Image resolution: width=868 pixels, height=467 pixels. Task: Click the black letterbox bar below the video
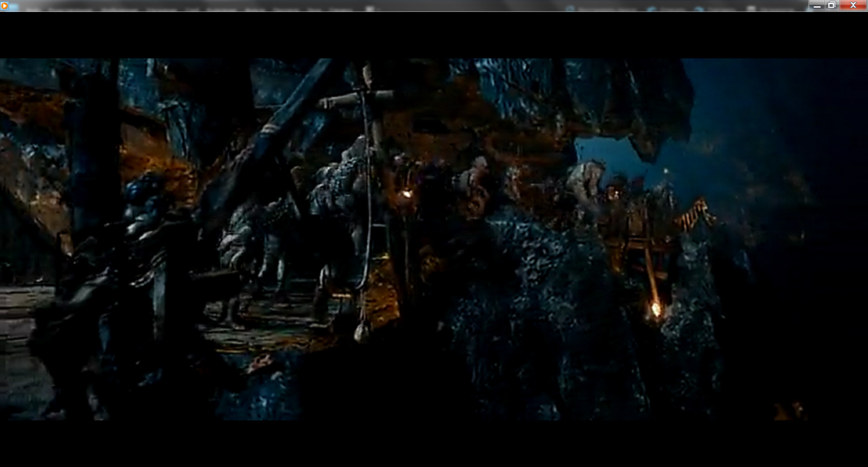tap(434, 443)
